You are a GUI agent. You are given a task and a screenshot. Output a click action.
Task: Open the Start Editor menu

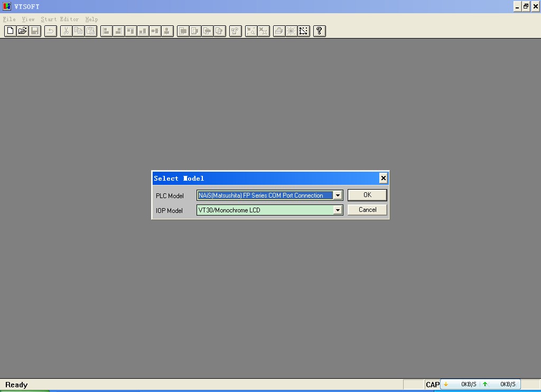60,19
